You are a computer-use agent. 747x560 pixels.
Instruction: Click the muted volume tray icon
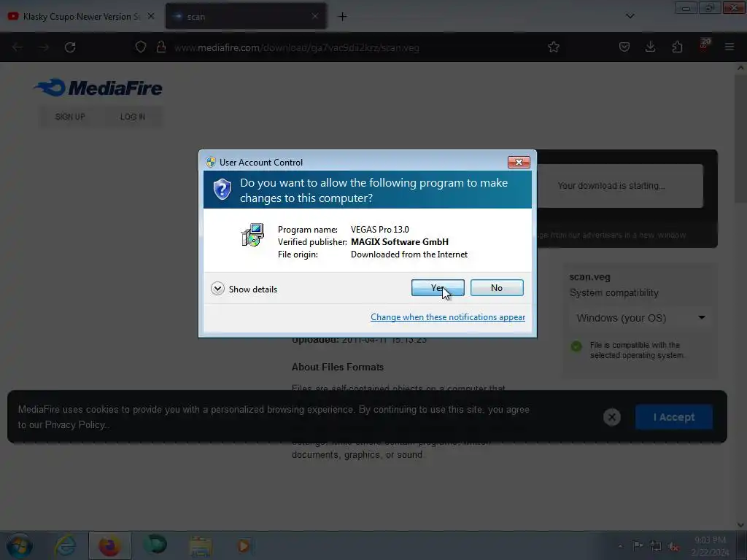tap(673, 547)
